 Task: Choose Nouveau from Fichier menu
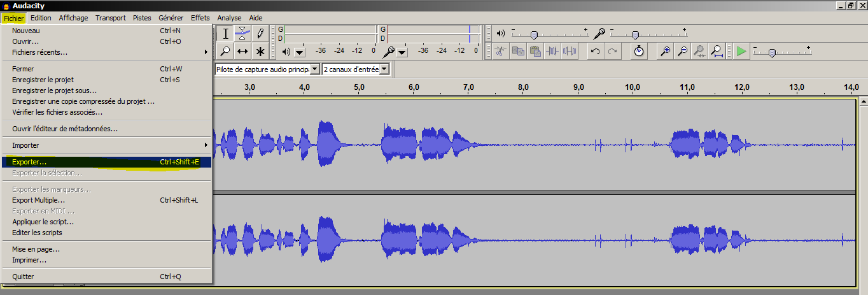click(107, 31)
